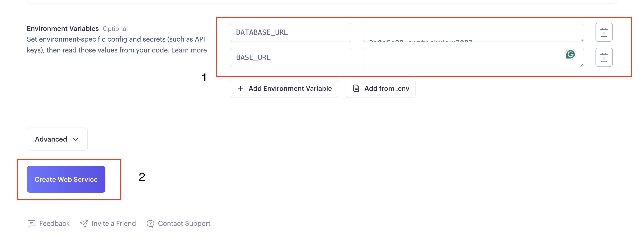Click the Optional label
Viewport: 644px width, 244px height.
point(115,29)
